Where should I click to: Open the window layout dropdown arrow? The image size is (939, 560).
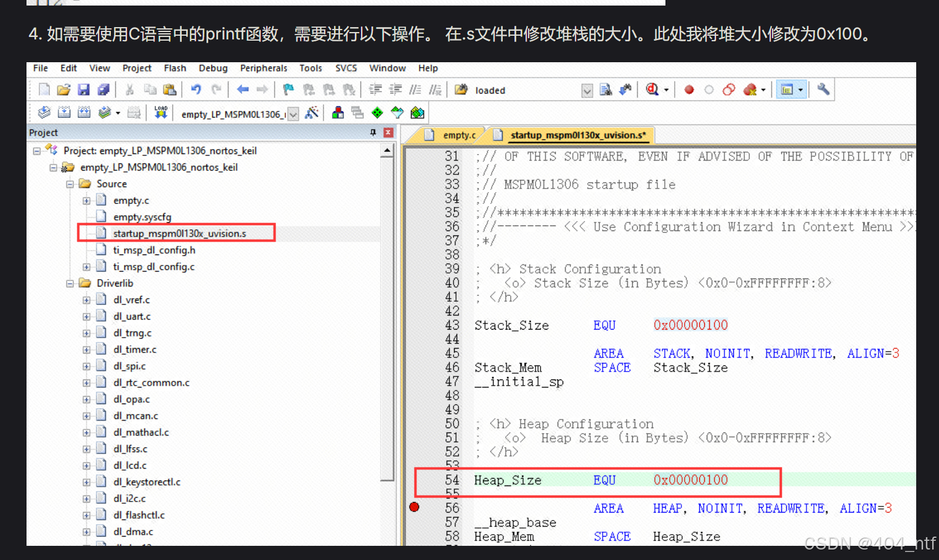click(x=800, y=90)
